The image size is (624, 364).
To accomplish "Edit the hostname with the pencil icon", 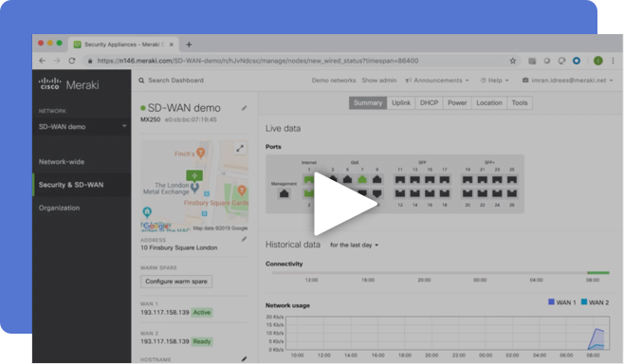I will click(244, 359).
